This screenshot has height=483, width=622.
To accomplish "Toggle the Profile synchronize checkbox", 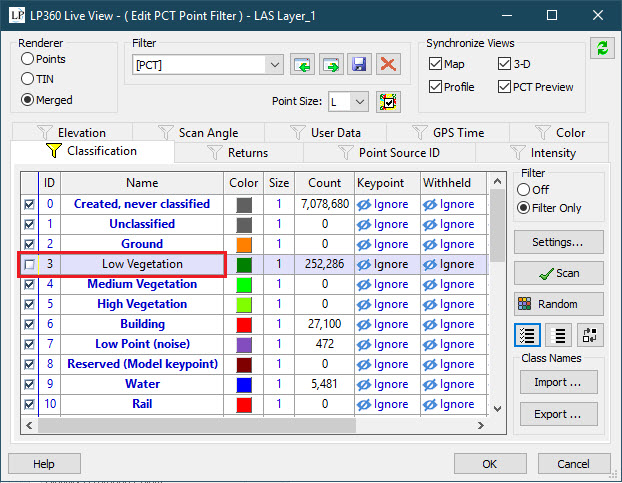I will tap(435, 87).
